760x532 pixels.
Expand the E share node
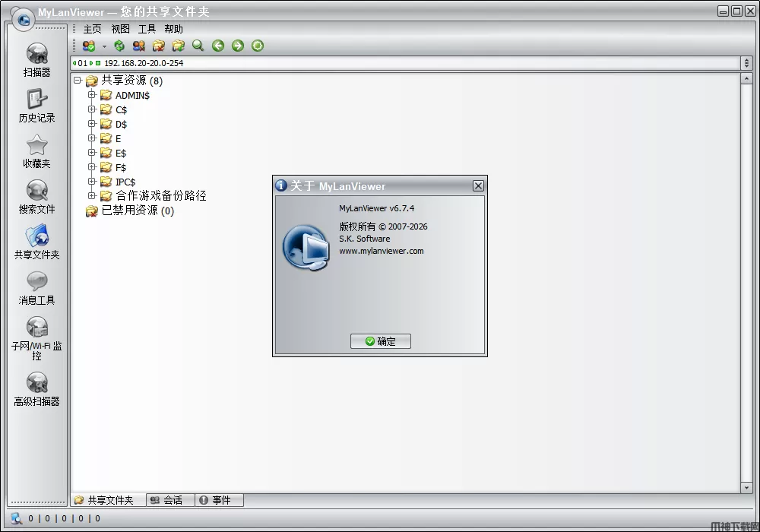[x=92, y=138]
